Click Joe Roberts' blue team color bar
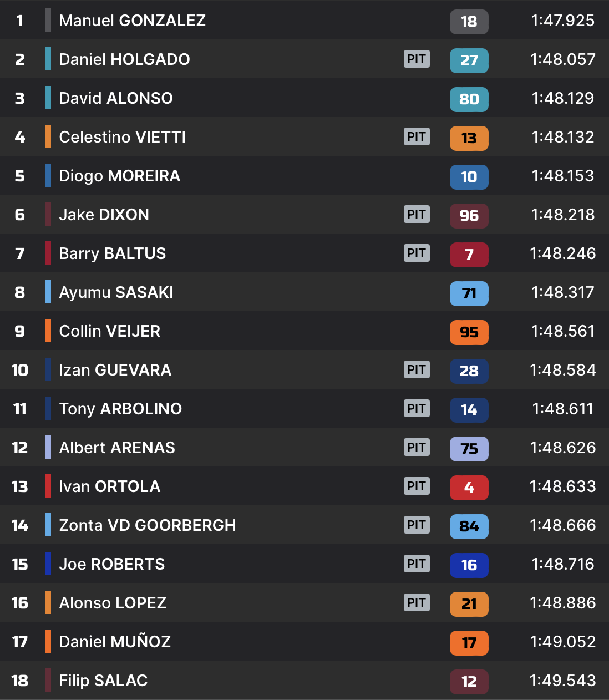This screenshot has width=609, height=700. pos(48,564)
